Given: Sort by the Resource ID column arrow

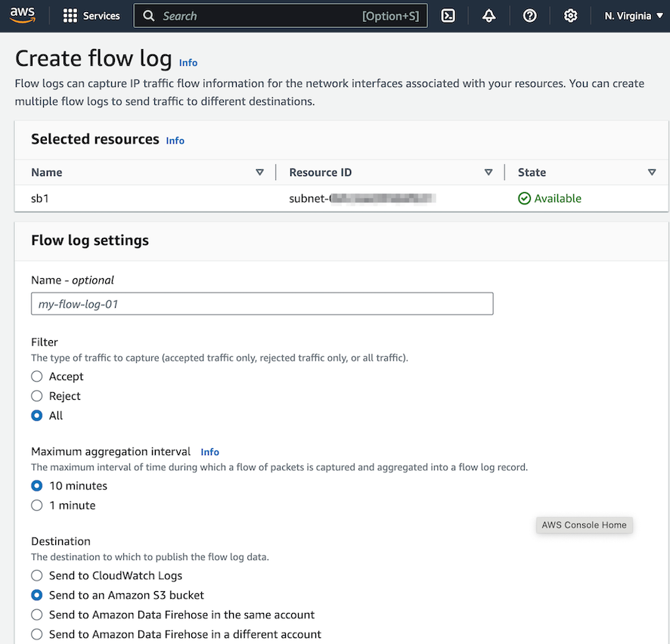Looking at the screenshot, I should pos(488,172).
